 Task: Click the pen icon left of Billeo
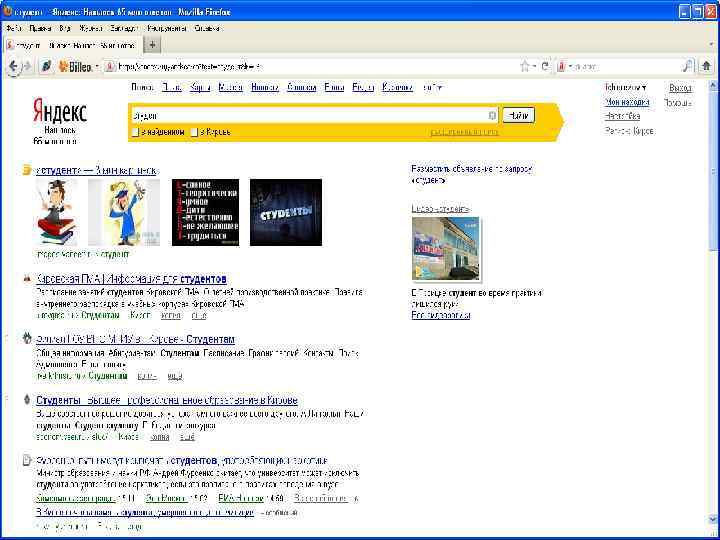click(x=46, y=67)
